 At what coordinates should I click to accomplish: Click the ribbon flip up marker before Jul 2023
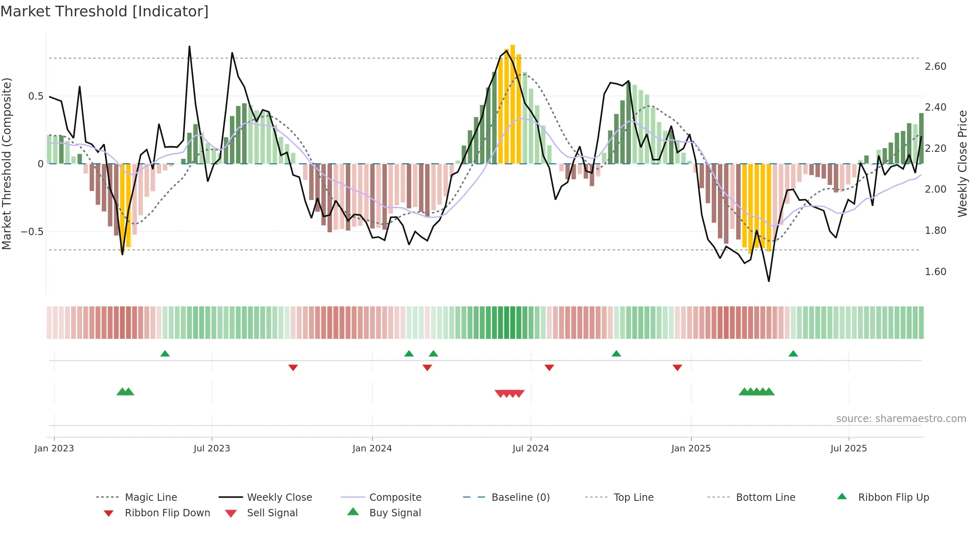[165, 353]
